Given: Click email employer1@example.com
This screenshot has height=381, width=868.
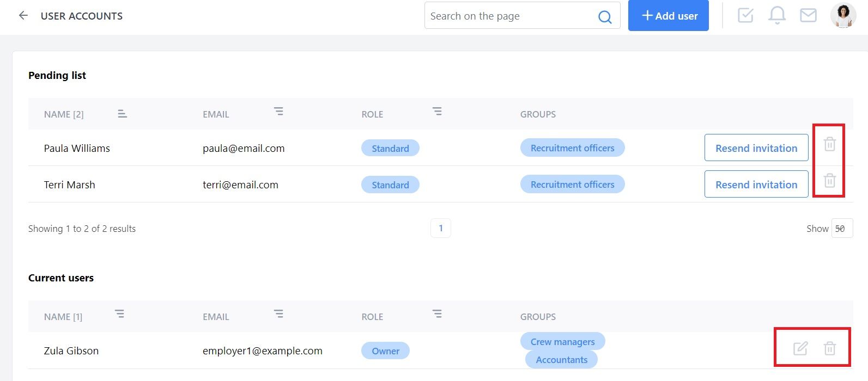Looking at the screenshot, I should click(262, 351).
